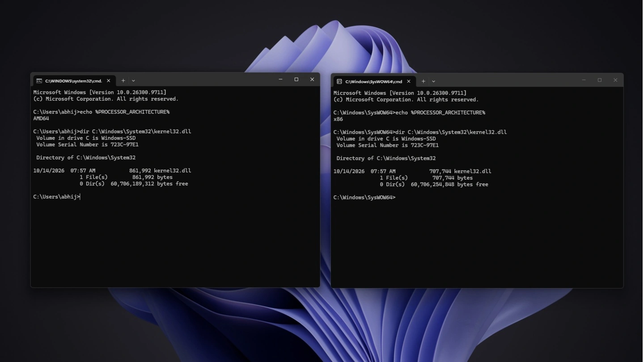Click "1 File(s) 707,744 bytes" in right terminal

point(426,178)
